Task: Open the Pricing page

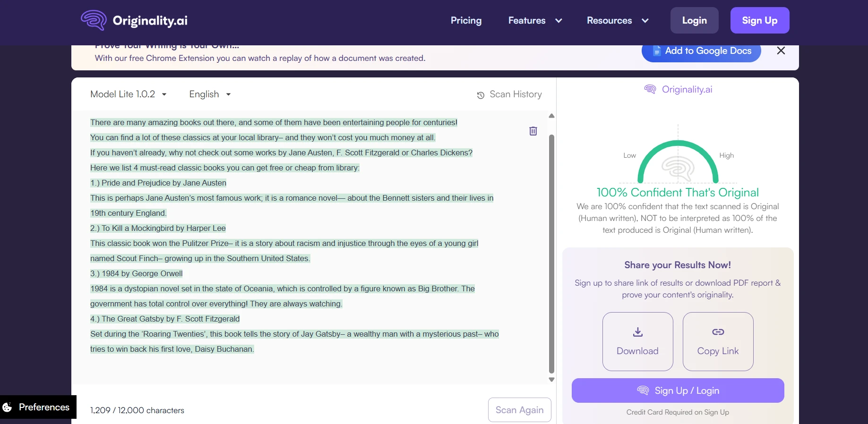Action: (x=466, y=20)
